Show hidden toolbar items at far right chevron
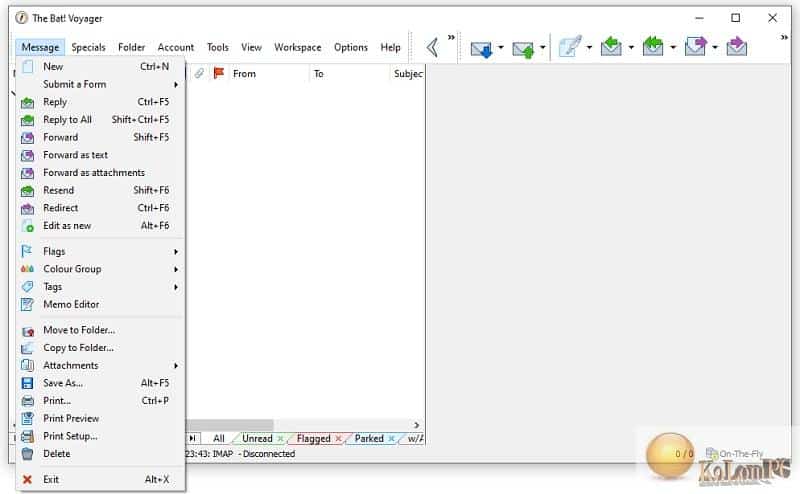 click(x=784, y=37)
